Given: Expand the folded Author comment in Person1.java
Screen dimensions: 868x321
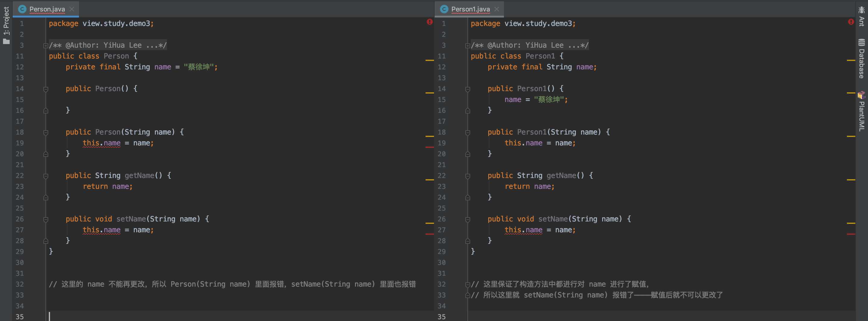Looking at the screenshot, I should pyautogui.click(x=468, y=46).
